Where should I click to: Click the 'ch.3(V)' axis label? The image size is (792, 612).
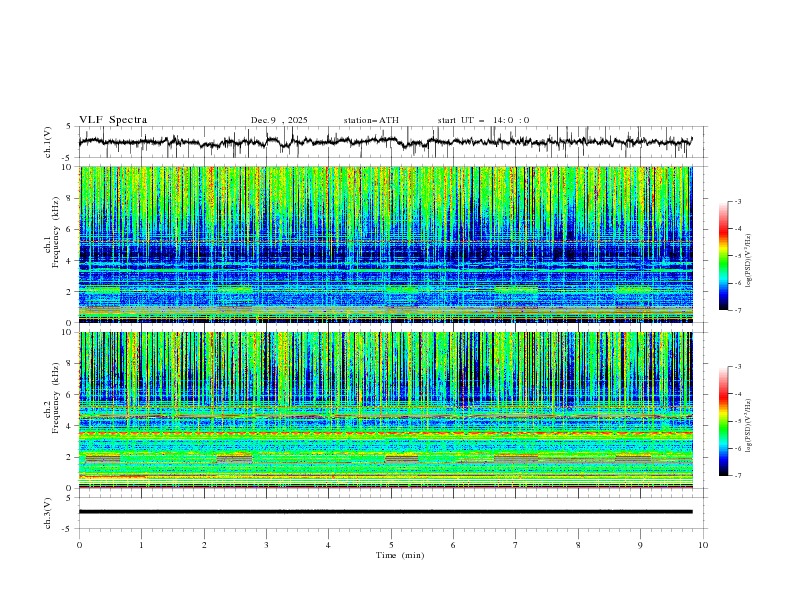tap(48, 512)
